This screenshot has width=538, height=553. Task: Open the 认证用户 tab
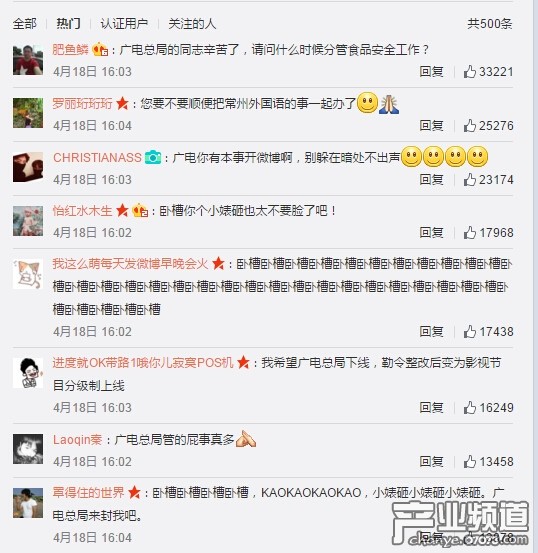tap(124, 24)
